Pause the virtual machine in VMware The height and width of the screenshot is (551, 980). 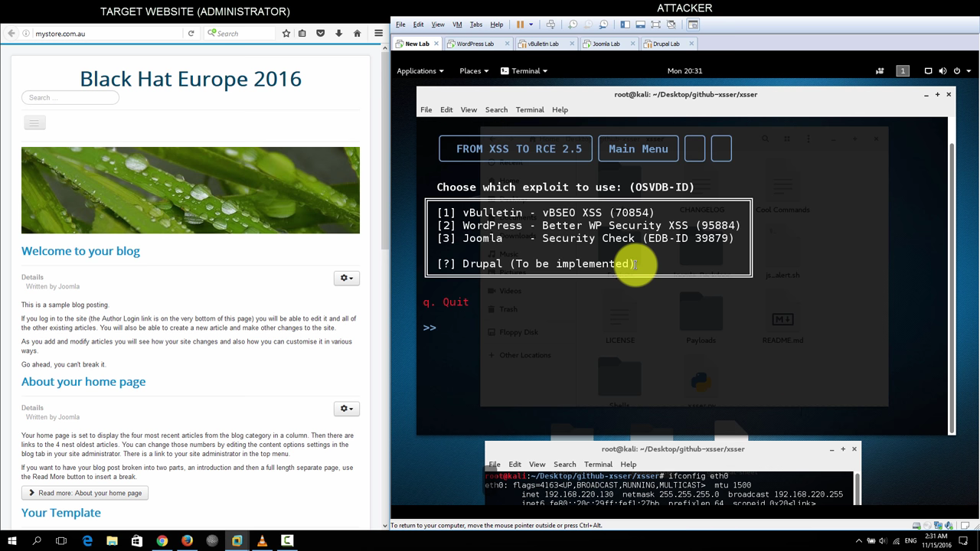coord(520,24)
